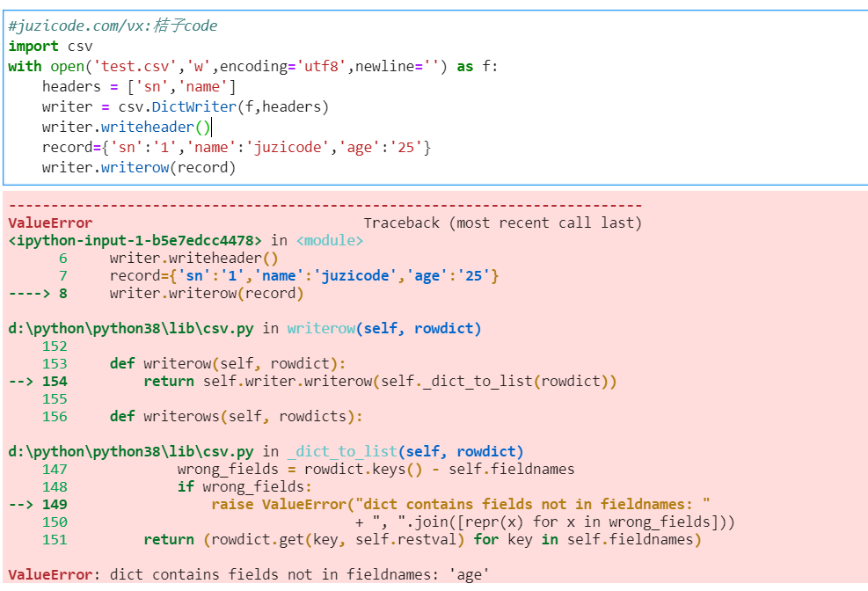Click the csv.py path before 'in writerow(self, rowdict)'
Screen dimensions: 868x591
tap(131, 329)
